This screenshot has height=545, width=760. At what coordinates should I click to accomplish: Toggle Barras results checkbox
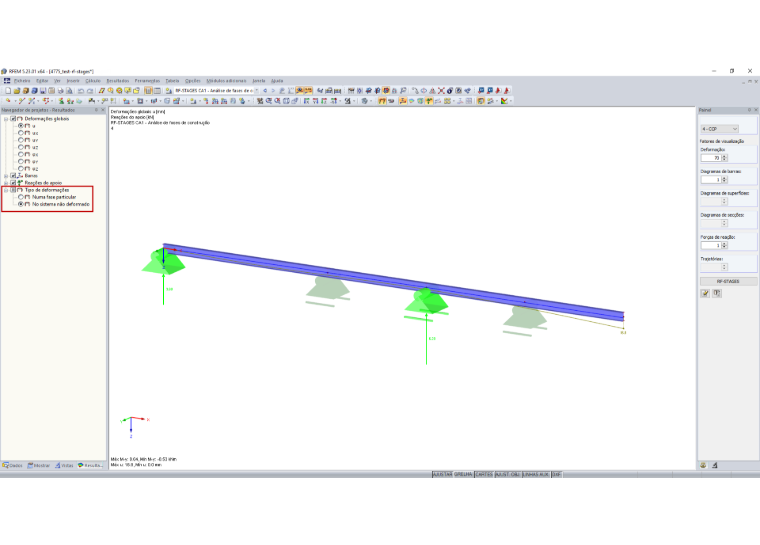click(x=13, y=176)
